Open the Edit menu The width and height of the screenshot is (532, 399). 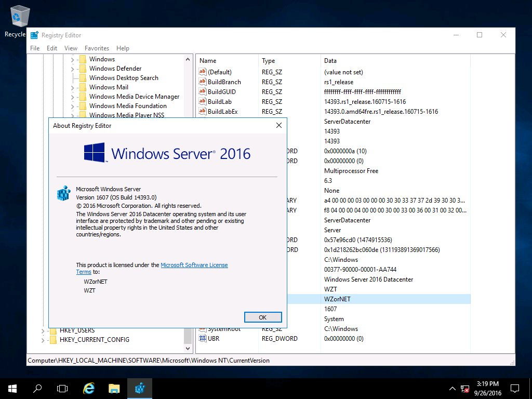pos(52,48)
